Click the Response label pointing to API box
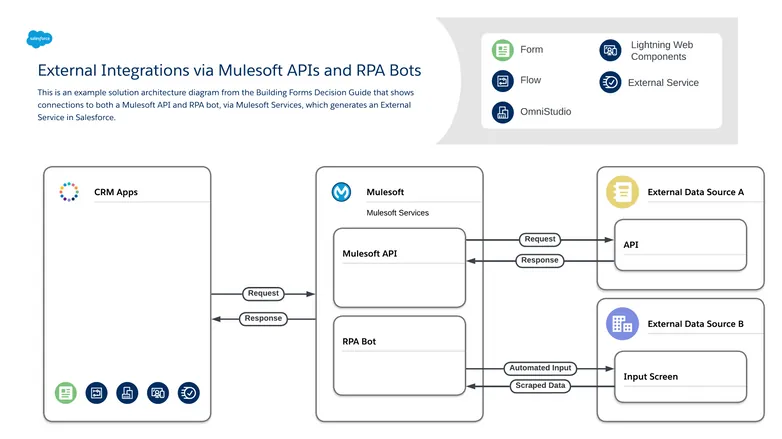Image resolution: width=782 pixels, height=439 pixels. (540, 260)
